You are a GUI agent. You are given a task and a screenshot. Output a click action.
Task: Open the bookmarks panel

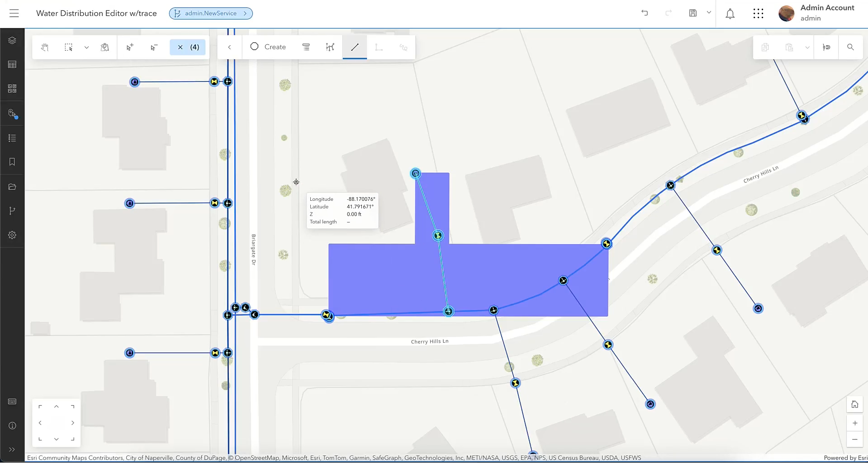pyautogui.click(x=12, y=162)
